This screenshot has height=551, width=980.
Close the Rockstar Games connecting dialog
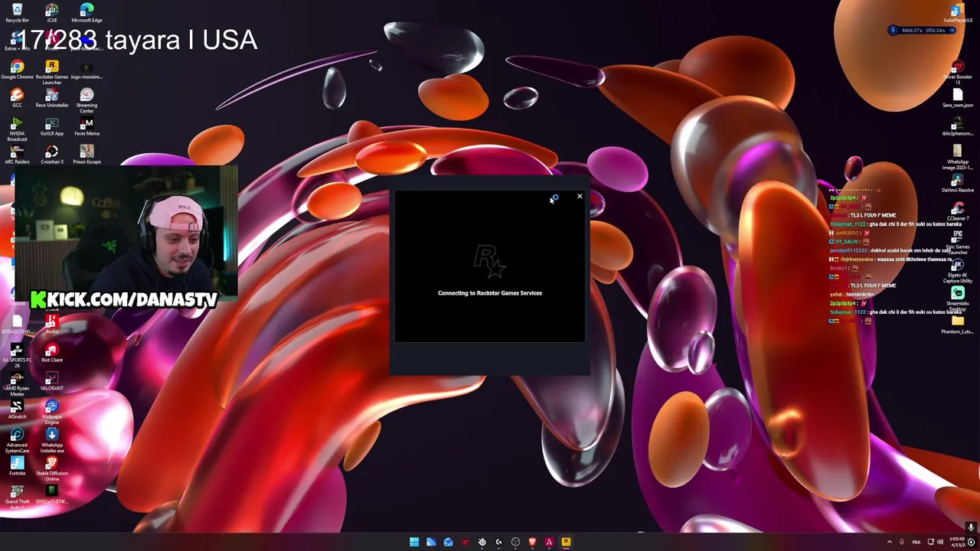point(580,197)
